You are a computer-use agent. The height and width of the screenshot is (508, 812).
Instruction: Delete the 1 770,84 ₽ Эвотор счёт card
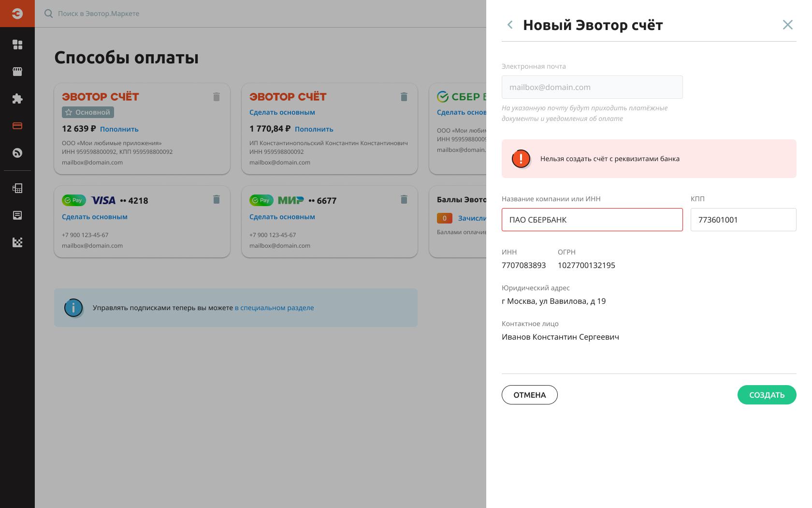404,97
